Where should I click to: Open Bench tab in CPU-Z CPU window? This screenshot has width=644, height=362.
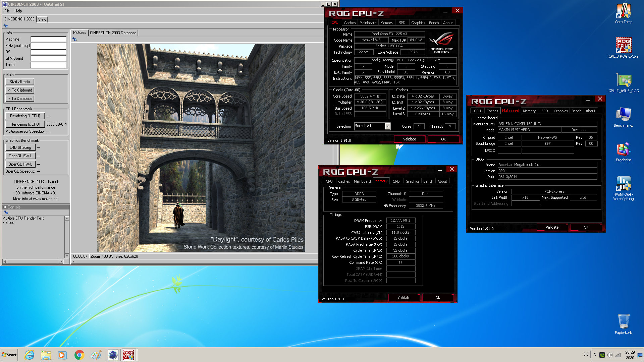(x=434, y=23)
